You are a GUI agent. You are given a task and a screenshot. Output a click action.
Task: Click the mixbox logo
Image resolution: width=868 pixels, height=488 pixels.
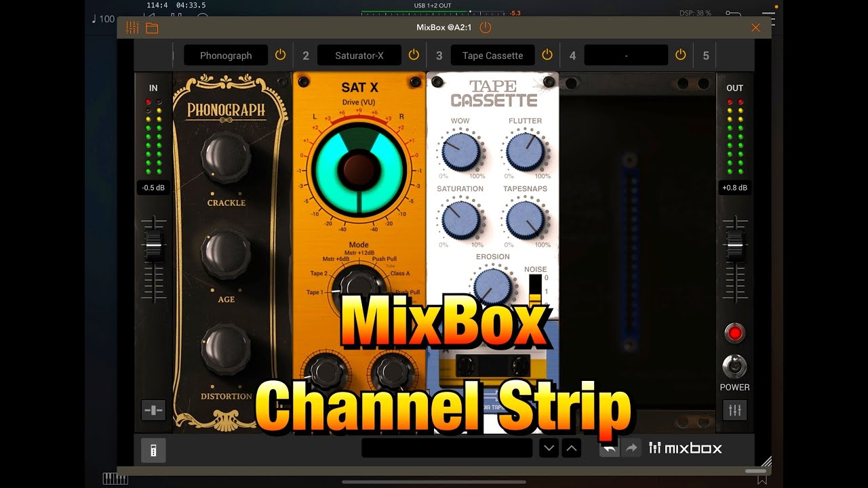coord(686,448)
